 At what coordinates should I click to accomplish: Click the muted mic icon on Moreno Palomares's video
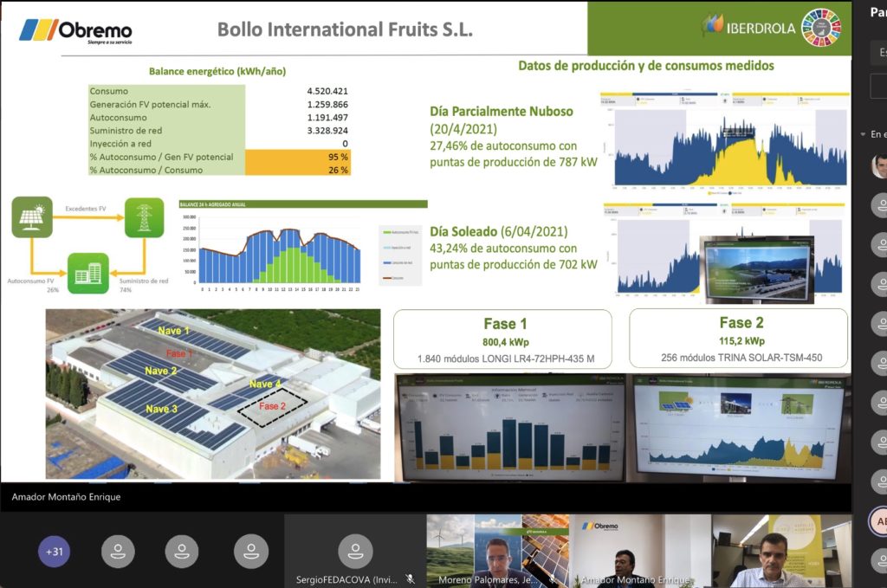(x=552, y=579)
